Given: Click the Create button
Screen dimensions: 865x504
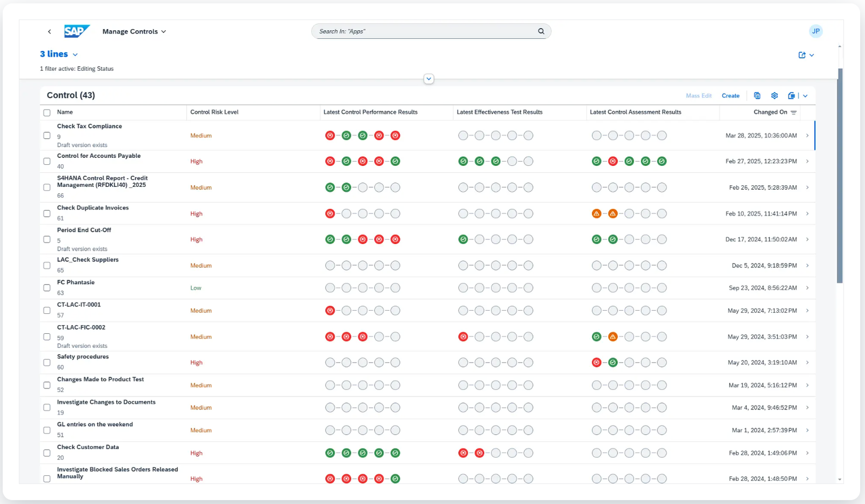Looking at the screenshot, I should click(x=730, y=96).
